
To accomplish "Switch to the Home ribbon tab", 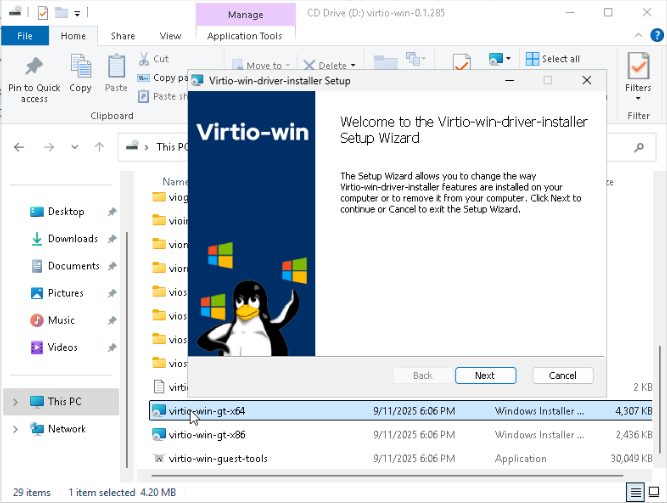I will click(73, 36).
